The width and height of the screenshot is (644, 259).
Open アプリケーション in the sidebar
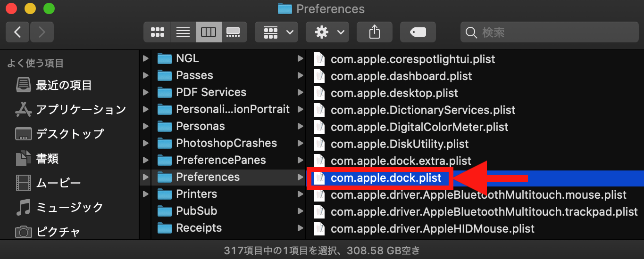click(81, 110)
